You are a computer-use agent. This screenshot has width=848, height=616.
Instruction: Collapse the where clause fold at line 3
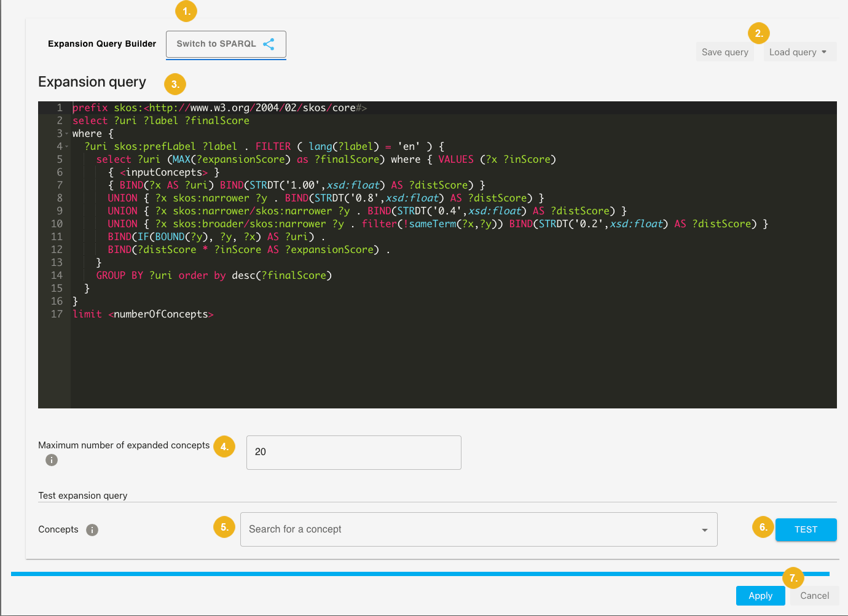pyautogui.click(x=68, y=133)
